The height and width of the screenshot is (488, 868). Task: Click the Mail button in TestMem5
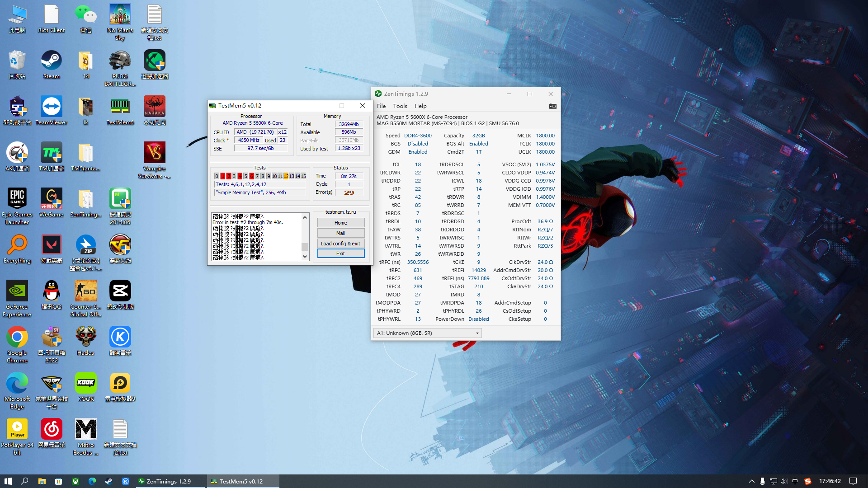[x=341, y=233]
